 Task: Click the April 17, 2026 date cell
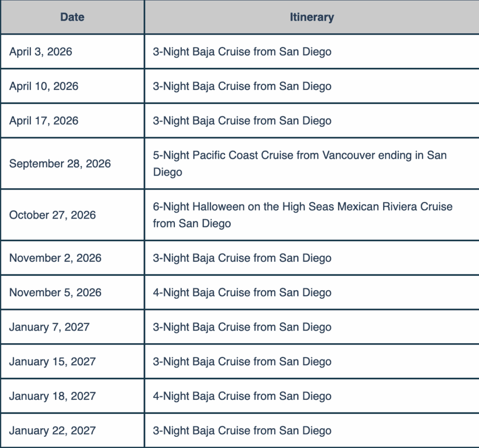click(x=44, y=121)
